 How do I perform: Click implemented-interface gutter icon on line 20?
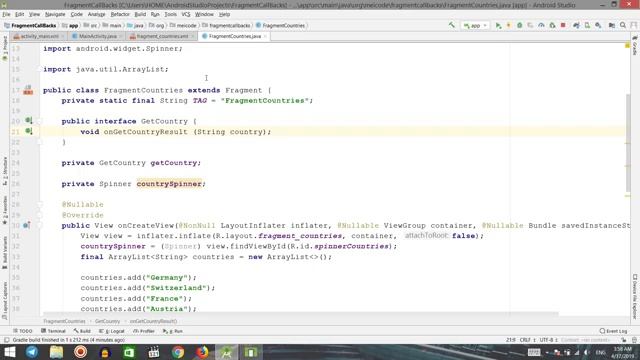coord(29,121)
